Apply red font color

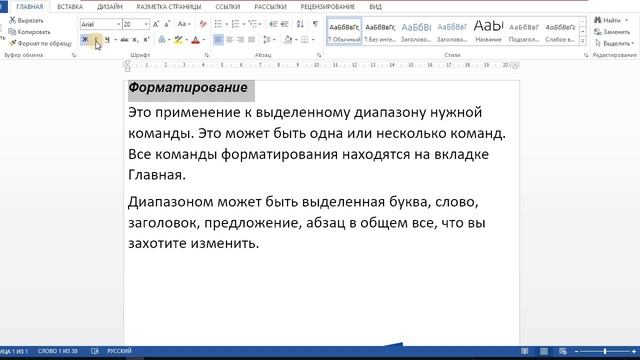point(196,40)
